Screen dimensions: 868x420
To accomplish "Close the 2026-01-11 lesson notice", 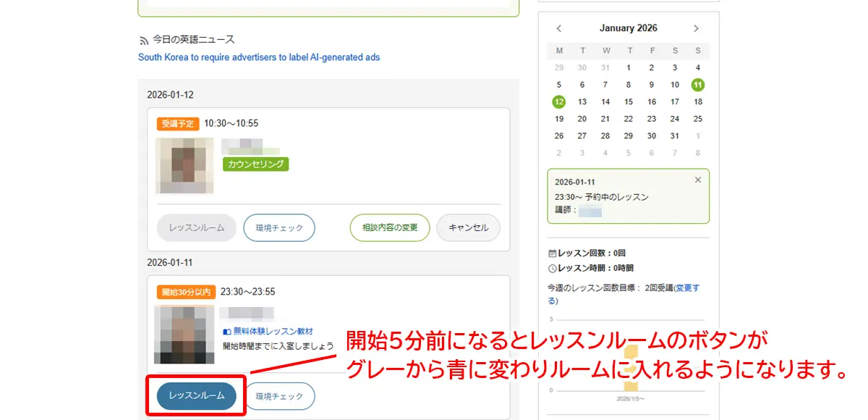I will (x=697, y=180).
